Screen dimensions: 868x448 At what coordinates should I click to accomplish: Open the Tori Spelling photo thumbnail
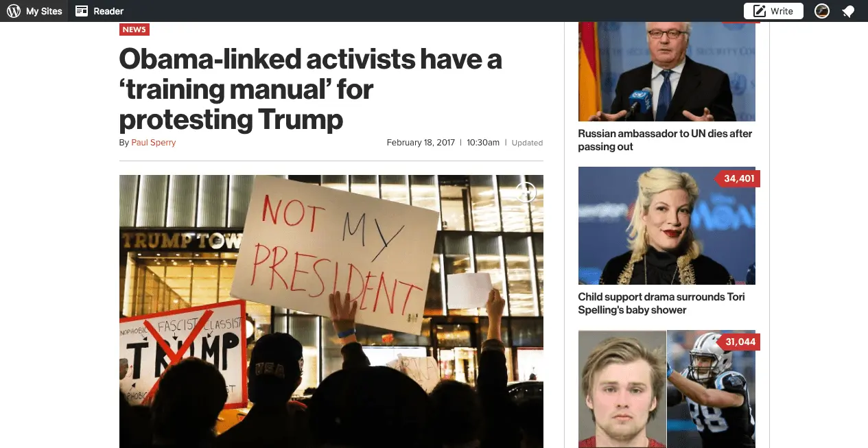pos(667,226)
